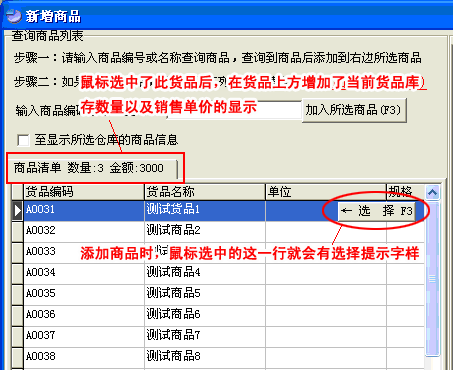Viewport: 453px width, 370px height.
Task: Click the 规格 column header
Action: [x=405, y=192]
